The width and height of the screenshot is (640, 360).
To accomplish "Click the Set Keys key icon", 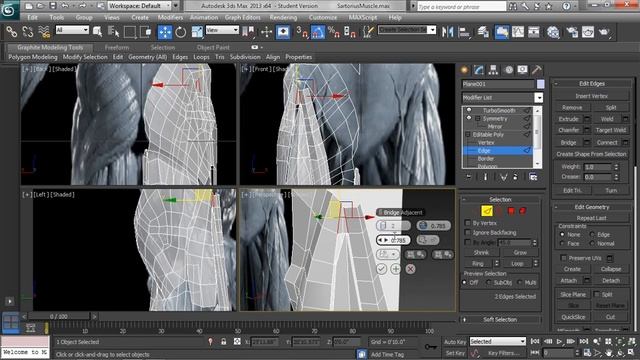I will (x=430, y=347).
